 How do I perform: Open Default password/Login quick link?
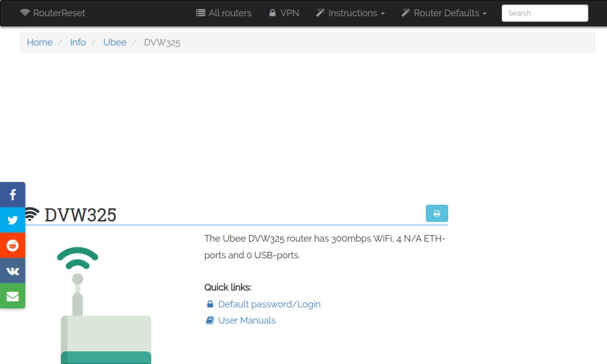click(269, 304)
